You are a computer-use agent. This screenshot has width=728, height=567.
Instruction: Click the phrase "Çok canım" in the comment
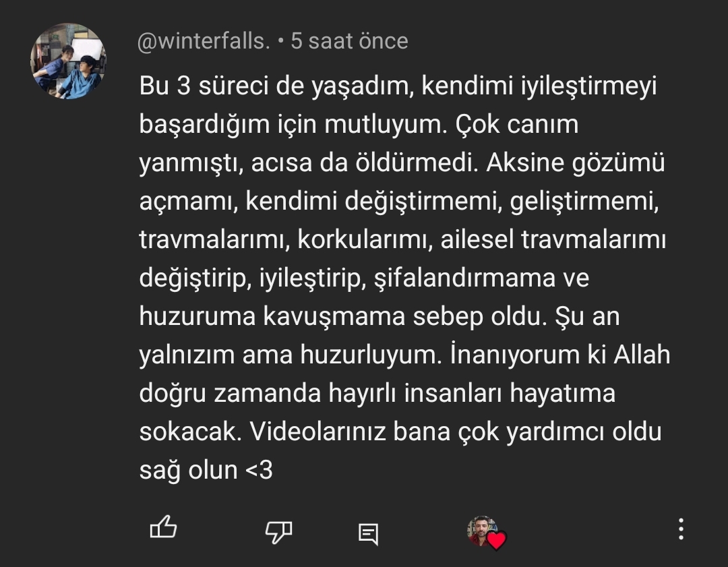[x=517, y=124]
